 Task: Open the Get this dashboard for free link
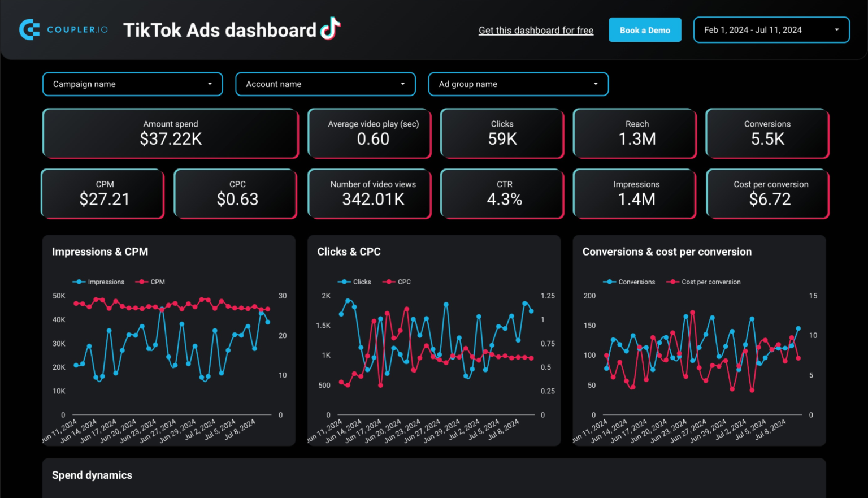point(536,30)
